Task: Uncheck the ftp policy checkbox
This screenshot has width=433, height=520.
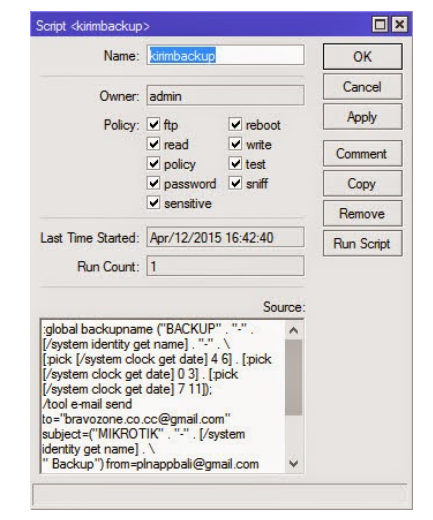Action: [x=154, y=125]
